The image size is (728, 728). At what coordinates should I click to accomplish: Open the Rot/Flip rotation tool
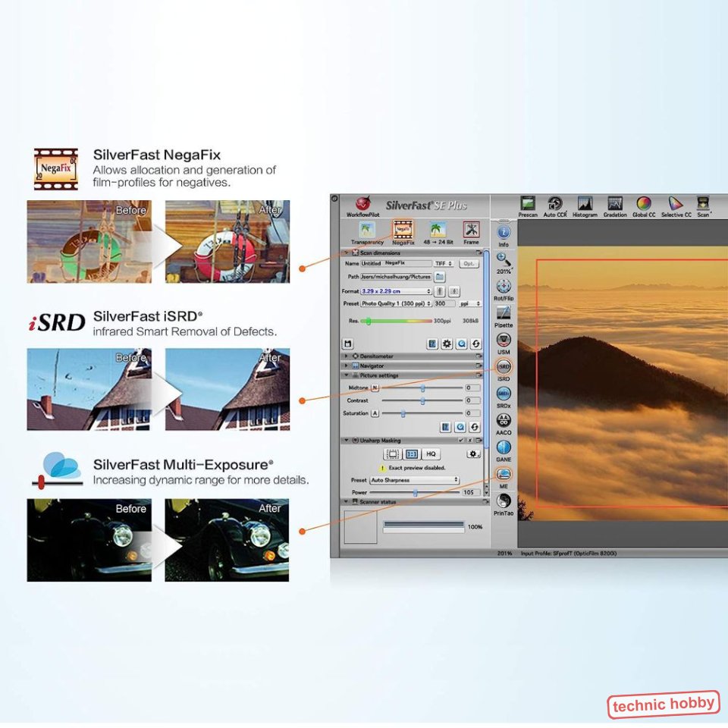pyautogui.click(x=504, y=287)
